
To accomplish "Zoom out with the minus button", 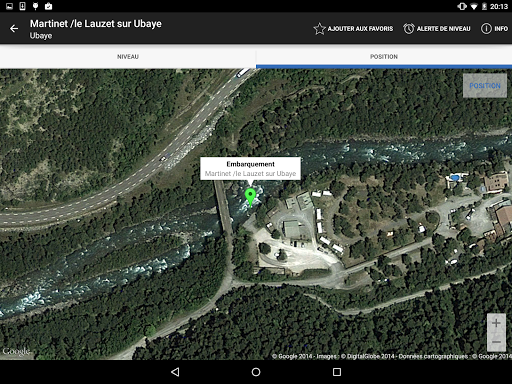I will (496, 342).
